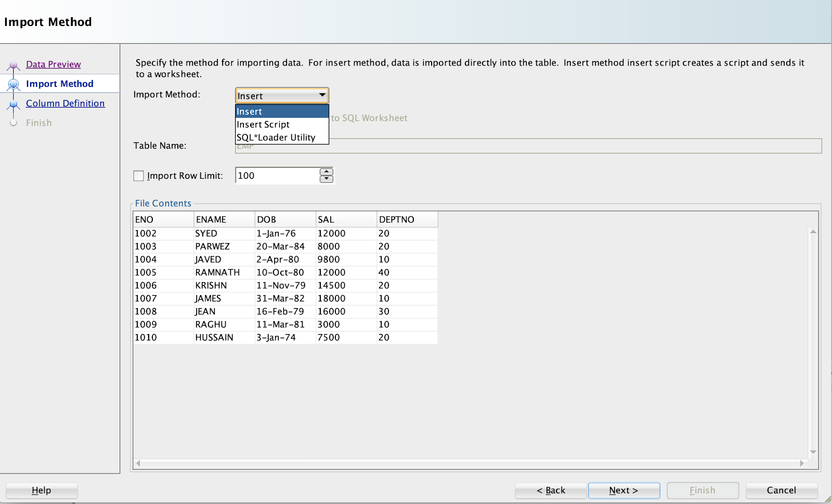Click the Help button
Image resolution: width=832 pixels, height=504 pixels.
(x=41, y=490)
